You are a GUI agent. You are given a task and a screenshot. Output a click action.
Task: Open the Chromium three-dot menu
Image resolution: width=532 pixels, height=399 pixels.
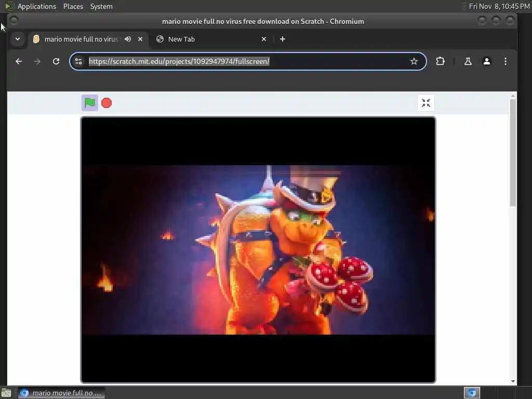[x=505, y=61]
